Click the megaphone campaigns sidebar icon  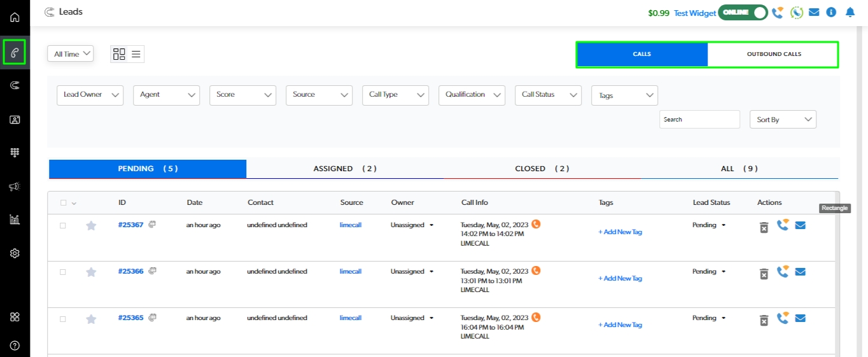point(15,186)
